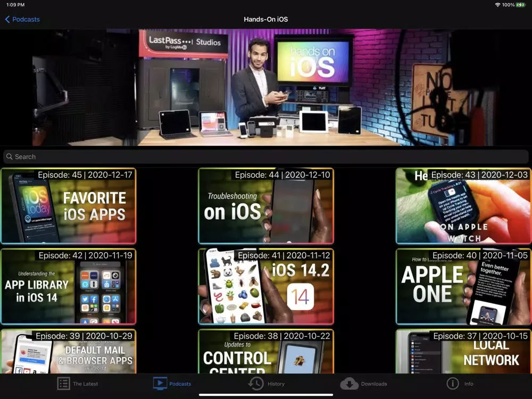Tap The Latest list icon
Screen dimensions: 532x399
[x=63, y=384]
